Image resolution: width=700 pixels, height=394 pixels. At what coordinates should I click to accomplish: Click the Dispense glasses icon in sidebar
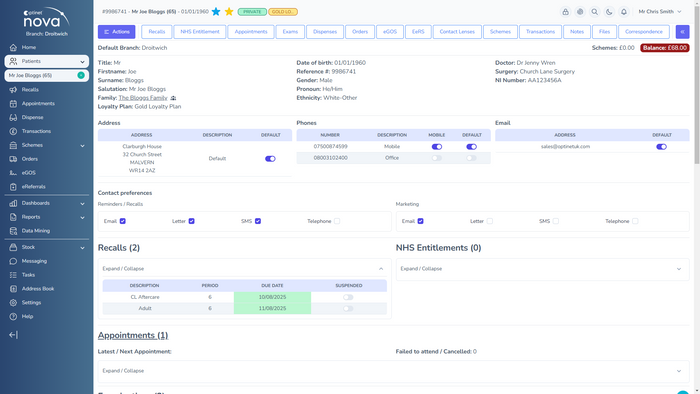[x=13, y=117]
